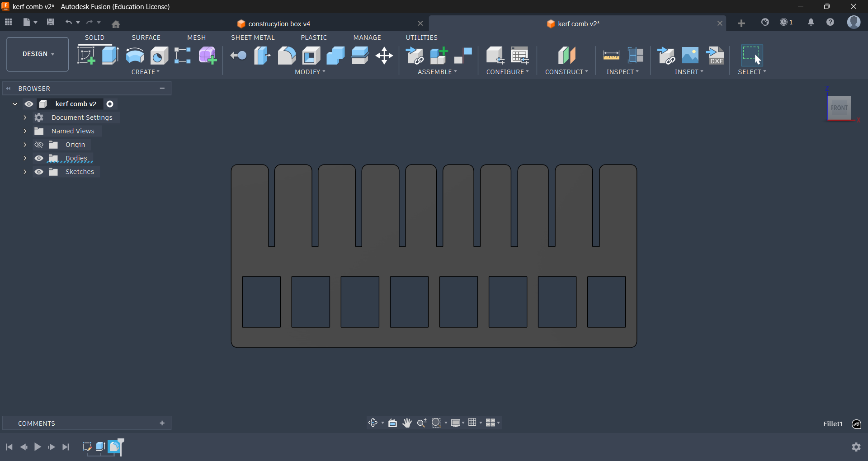Go to the beginning of timeline
Screen dimensions: 868x461
9,447
